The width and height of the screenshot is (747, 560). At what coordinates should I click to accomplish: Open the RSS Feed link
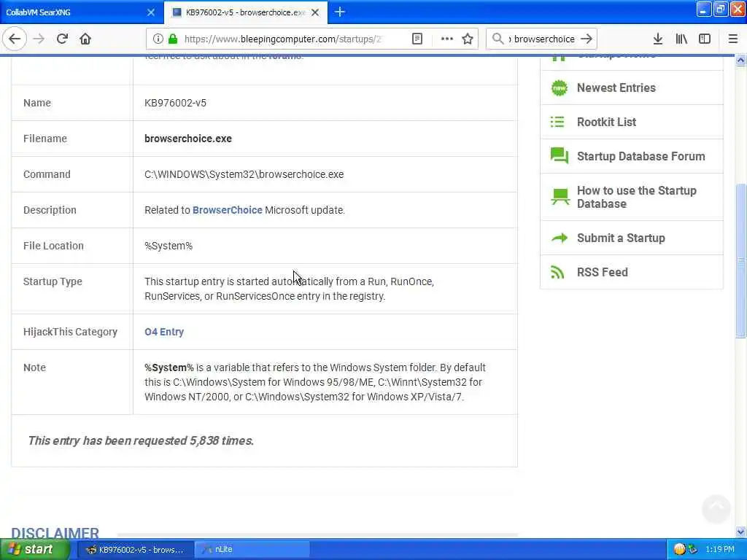[602, 272]
